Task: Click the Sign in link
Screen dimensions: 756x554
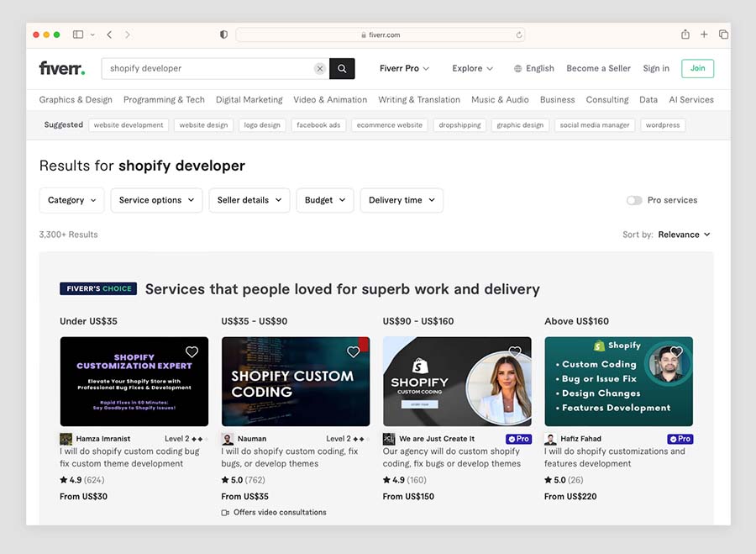Action: point(656,69)
